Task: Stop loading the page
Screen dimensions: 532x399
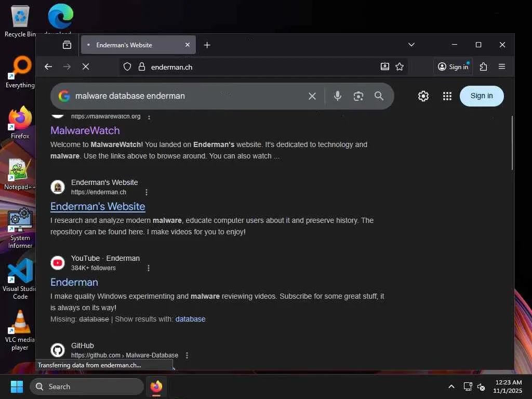Action: click(x=86, y=67)
